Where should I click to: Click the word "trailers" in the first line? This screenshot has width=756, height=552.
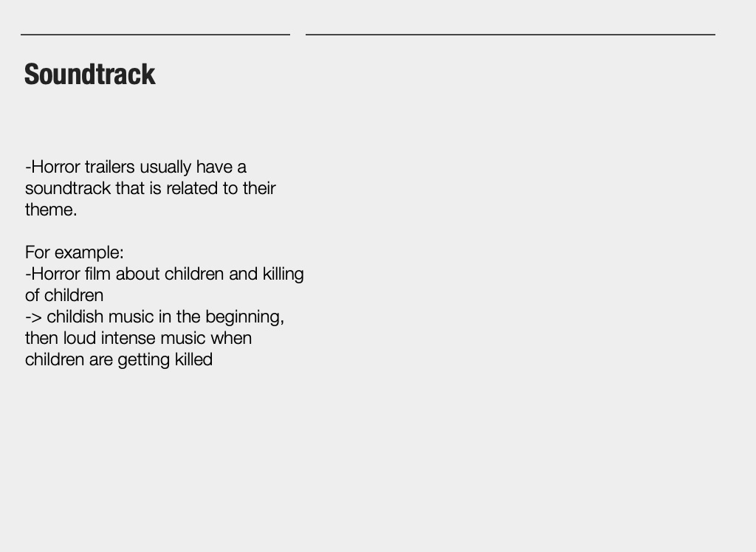(109, 167)
